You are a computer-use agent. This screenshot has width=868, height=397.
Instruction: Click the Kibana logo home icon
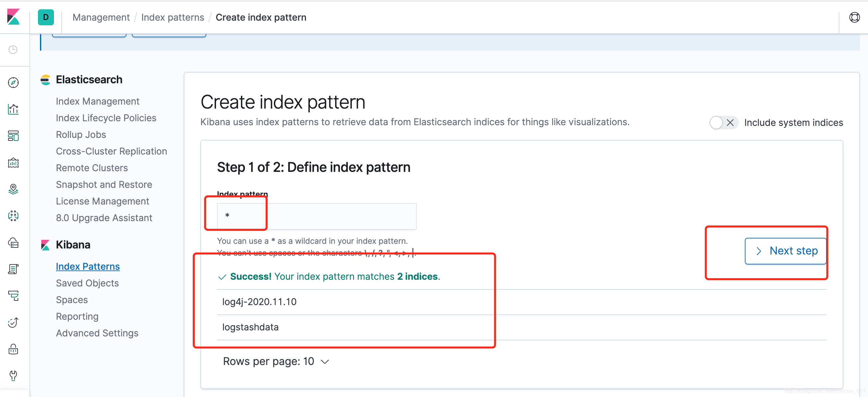13,17
